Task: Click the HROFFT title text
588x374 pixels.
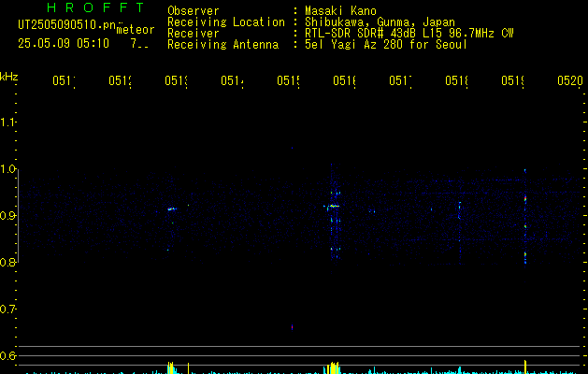Action: pyautogui.click(x=95, y=7)
